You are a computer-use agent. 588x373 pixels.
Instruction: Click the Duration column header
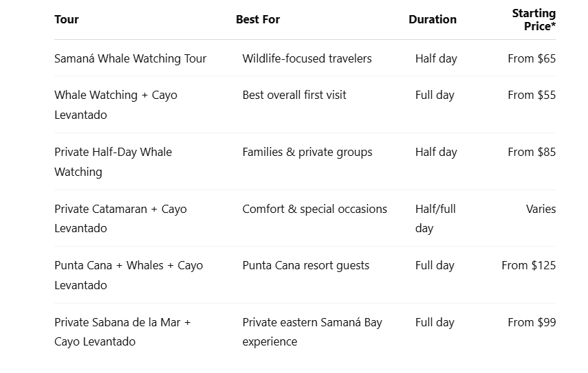click(x=433, y=19)
